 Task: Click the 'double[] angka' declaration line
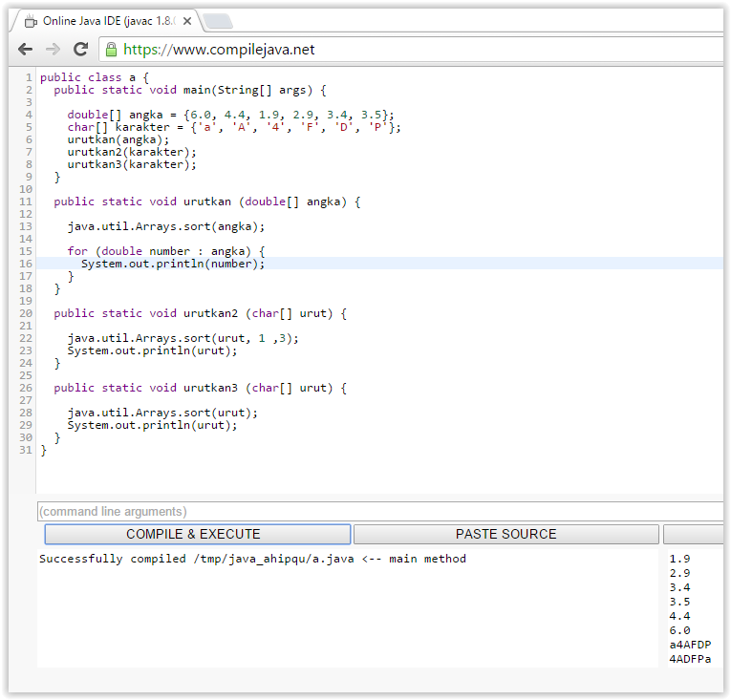pos(231,115)
